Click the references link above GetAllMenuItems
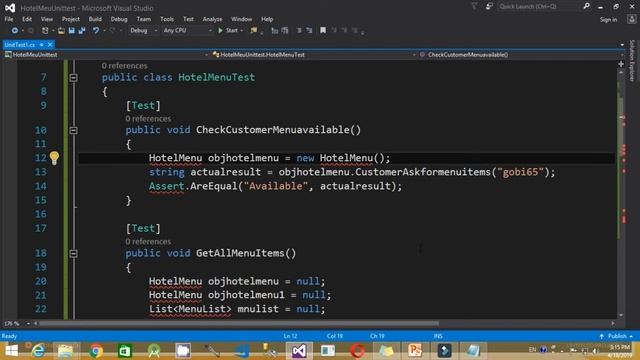 pyautogui.click(x=148, y=242)
